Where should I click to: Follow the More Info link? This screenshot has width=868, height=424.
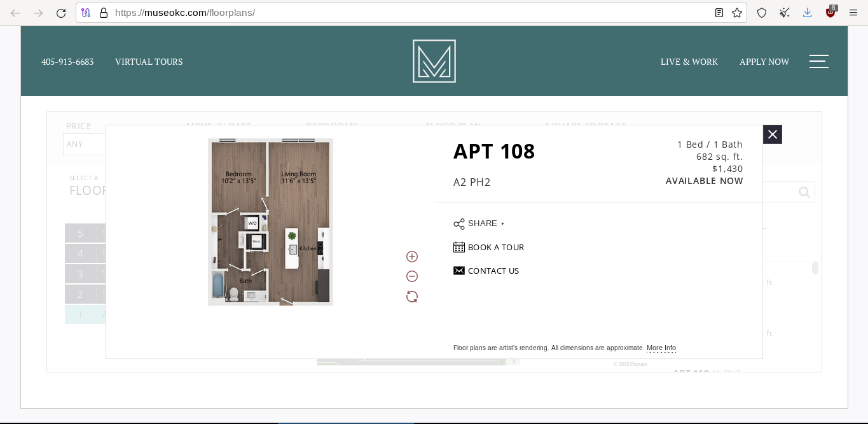[661, 348]
